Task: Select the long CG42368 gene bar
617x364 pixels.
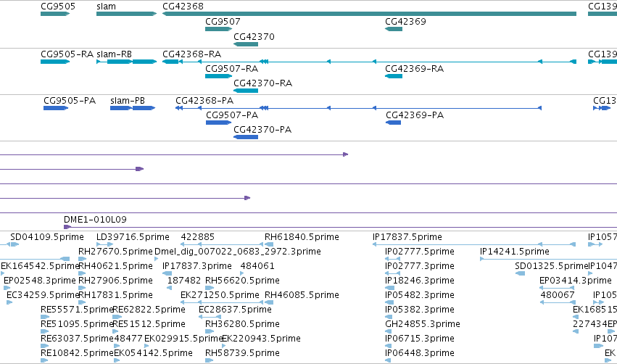Action: [x=370, y=14]
